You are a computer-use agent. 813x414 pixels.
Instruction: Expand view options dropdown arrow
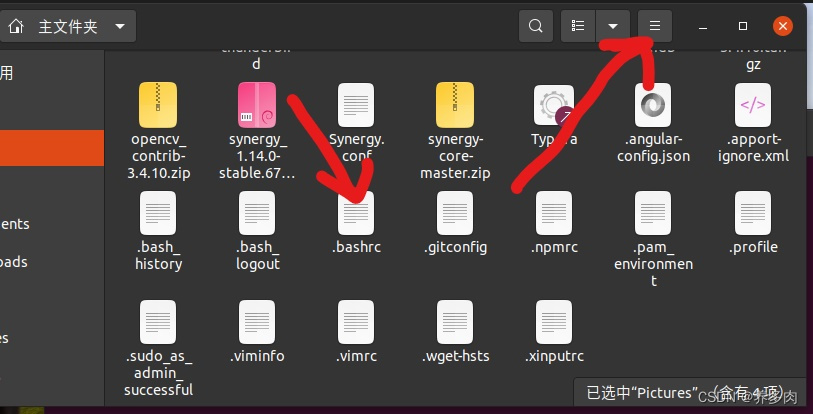[x=613, y=26]
